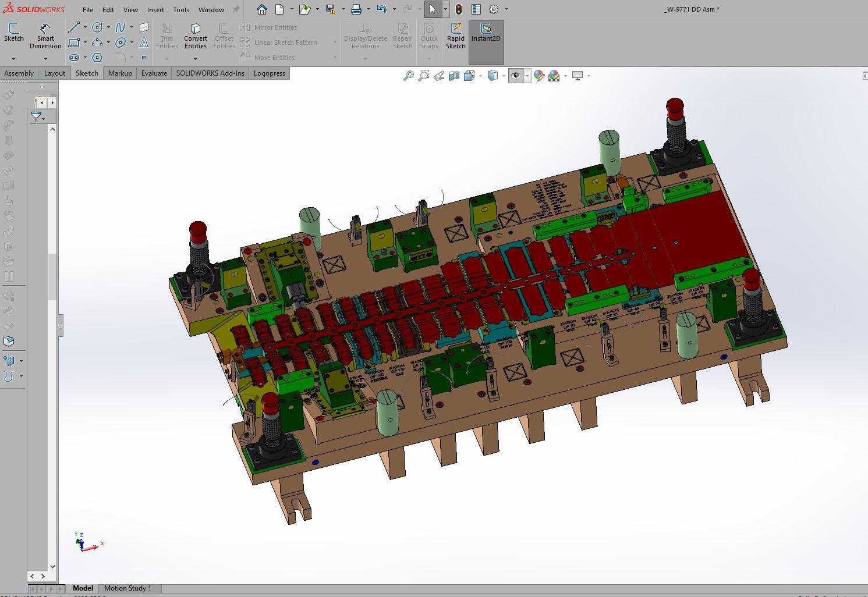
Task: Toggle Rapid Sketch mode
Action: 456,37
